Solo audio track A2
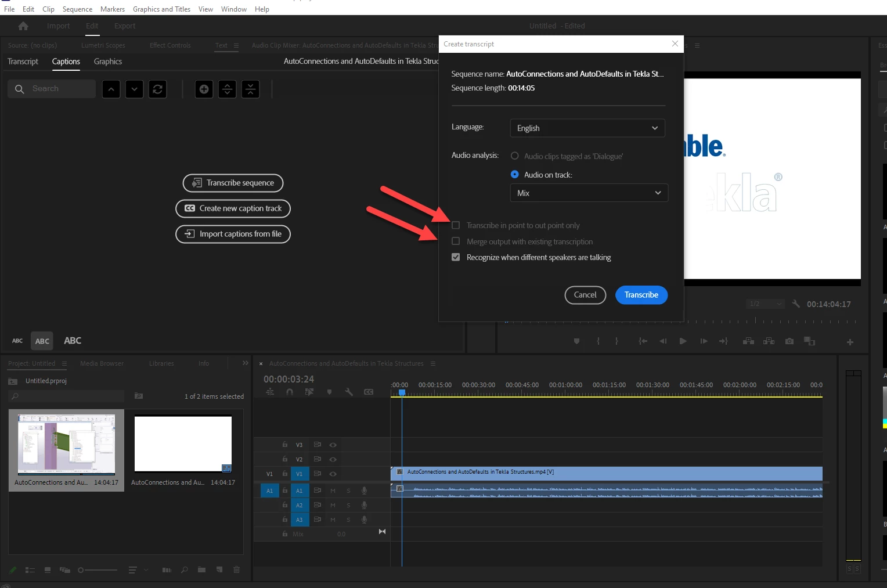The width and height of the screenshot is (887, 588). [x=348, y=506]
